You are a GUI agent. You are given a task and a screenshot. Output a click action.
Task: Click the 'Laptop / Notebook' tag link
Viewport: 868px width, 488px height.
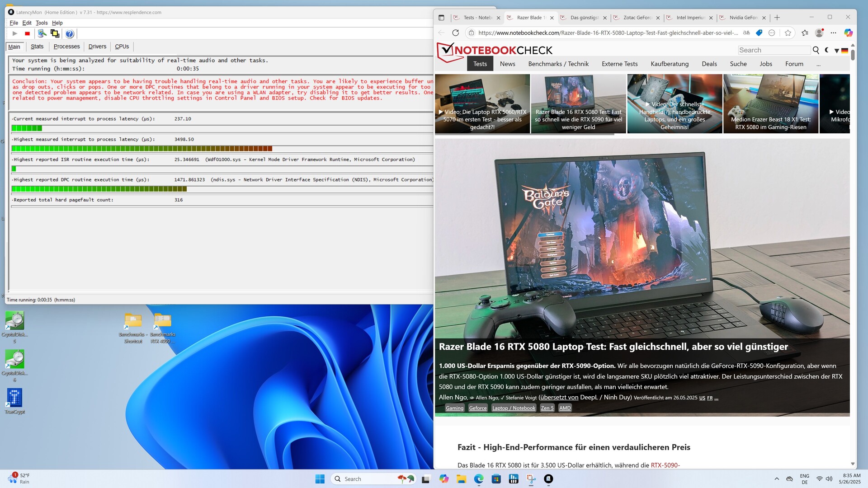[x=514, y=408]
